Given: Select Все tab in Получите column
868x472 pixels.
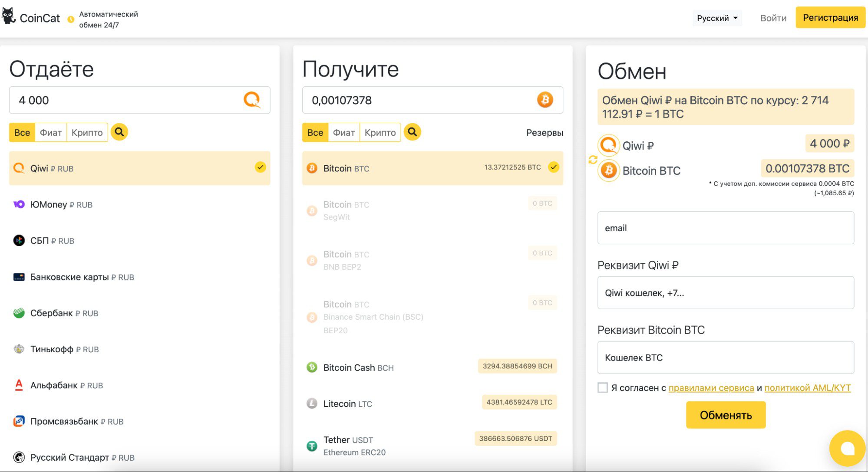Looking at the screenshot, I should point(315,132).
